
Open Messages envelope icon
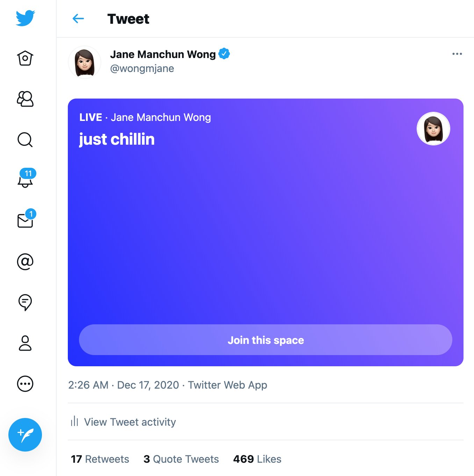click(x=25, y=221)
